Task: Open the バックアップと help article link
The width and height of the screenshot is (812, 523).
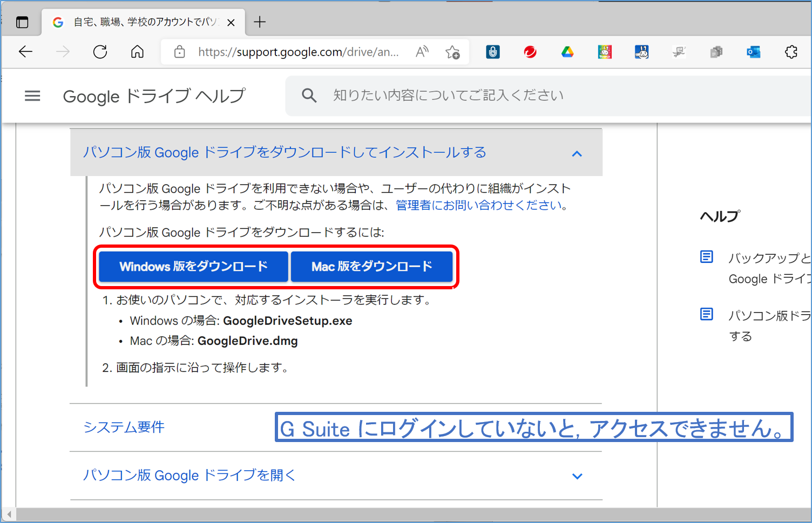Action: coord(770,268)
